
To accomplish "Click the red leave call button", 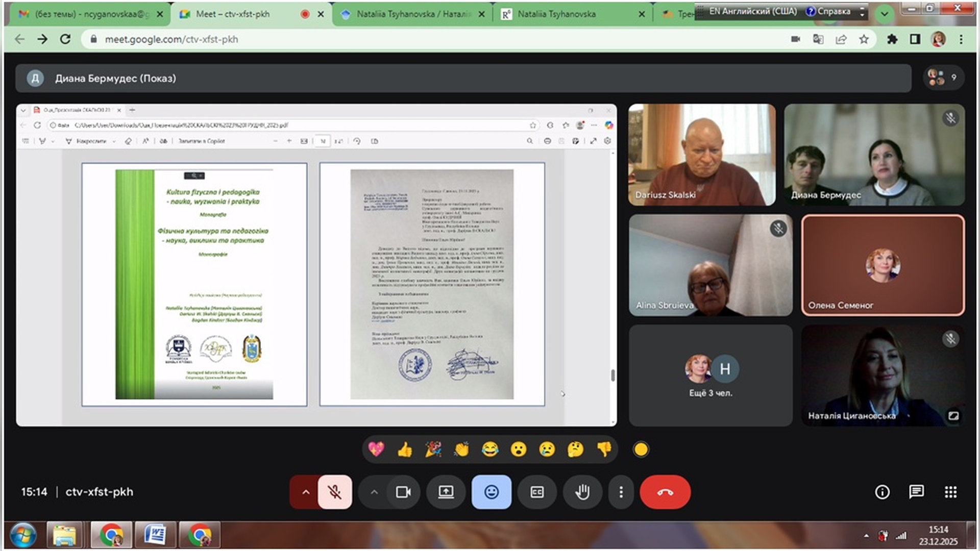I will tap(665, 492).
